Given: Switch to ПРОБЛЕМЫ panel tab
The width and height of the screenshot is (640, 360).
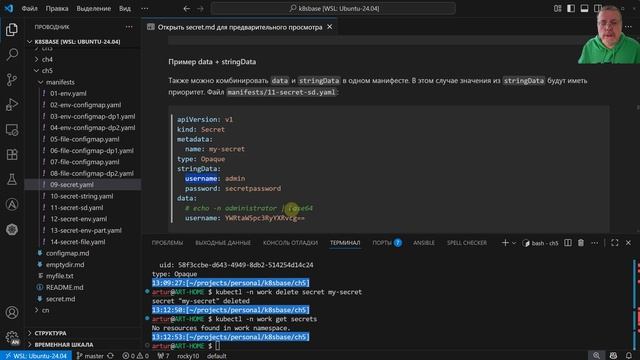Looking at the screenshot, I should 167,243.
